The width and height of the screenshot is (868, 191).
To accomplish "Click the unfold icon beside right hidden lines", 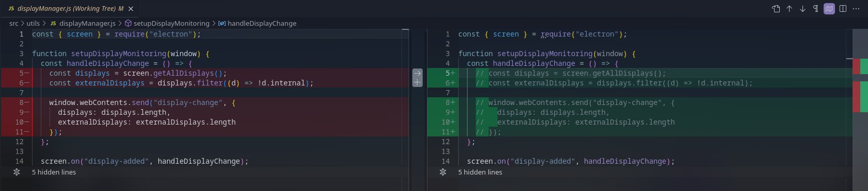I will (x=443, y=172).
